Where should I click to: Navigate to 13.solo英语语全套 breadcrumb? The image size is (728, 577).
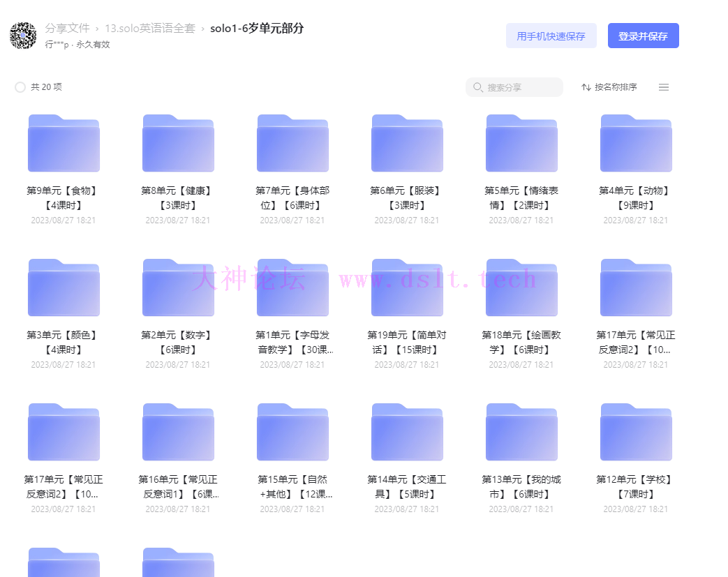(150, 29)
